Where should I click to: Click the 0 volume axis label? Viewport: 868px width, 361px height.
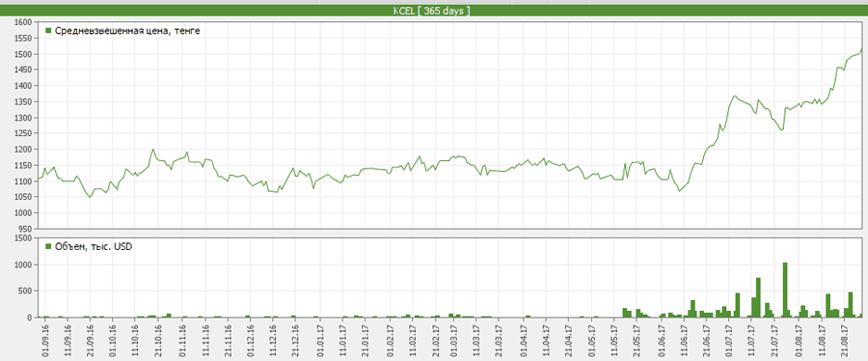(x=30, y=318)
